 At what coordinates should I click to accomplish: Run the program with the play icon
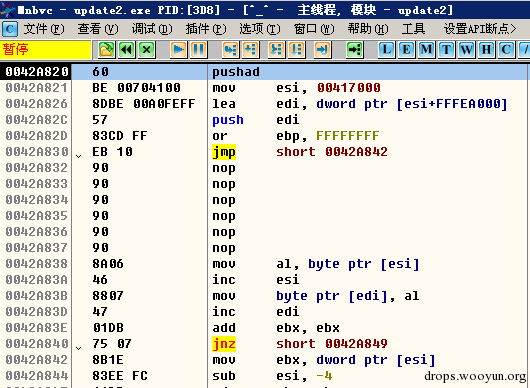178,50
